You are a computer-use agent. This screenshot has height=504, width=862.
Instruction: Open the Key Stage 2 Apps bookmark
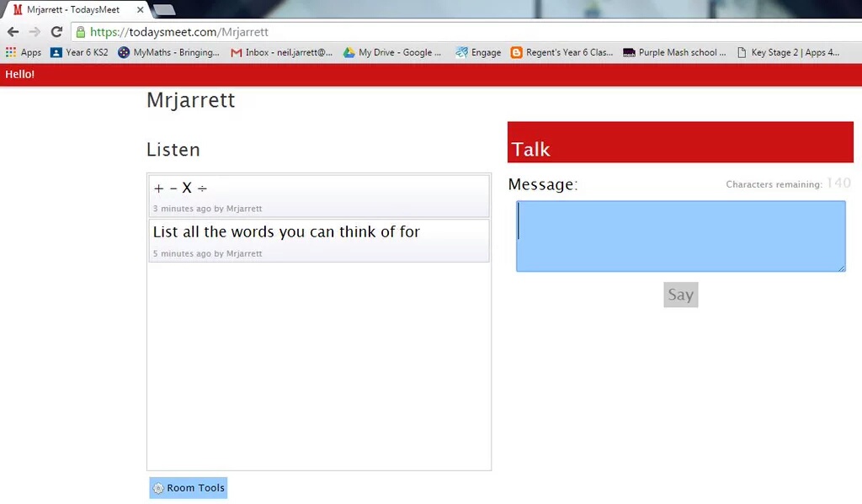click(788, 52)
